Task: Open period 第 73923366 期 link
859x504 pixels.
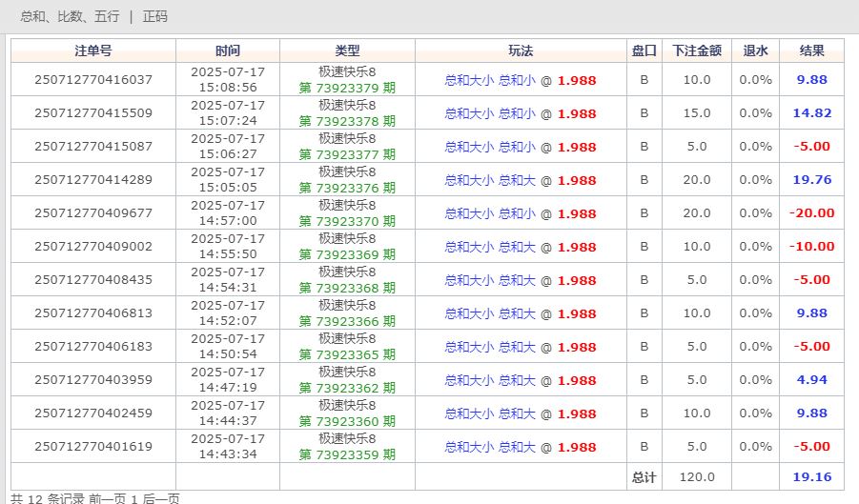Action: click(347, 322)
